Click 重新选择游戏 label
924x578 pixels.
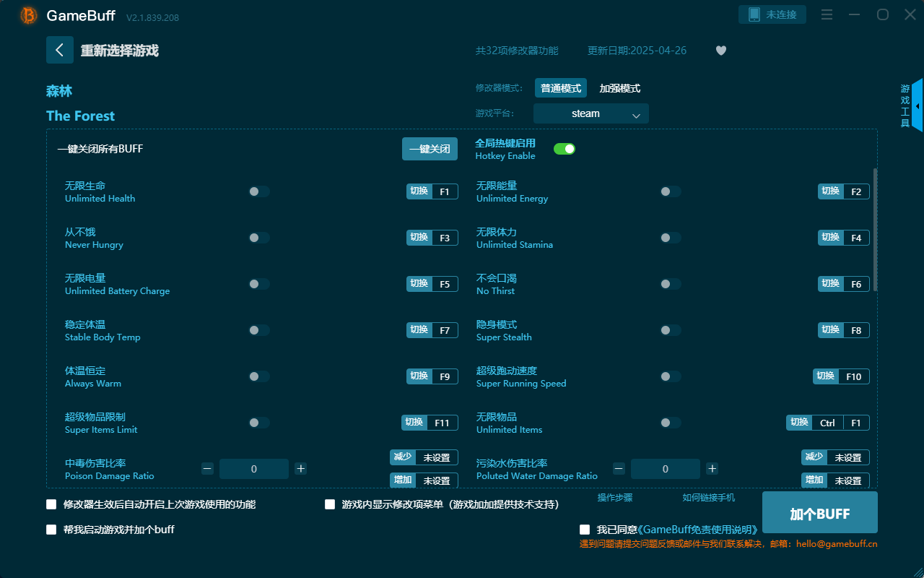[x=120, y=51]
